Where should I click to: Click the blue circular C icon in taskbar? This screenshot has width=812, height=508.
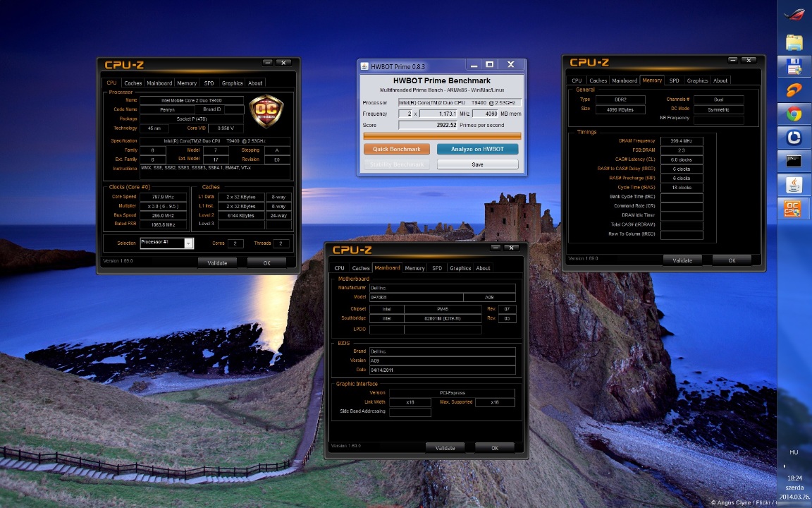[x=794, y=138]
